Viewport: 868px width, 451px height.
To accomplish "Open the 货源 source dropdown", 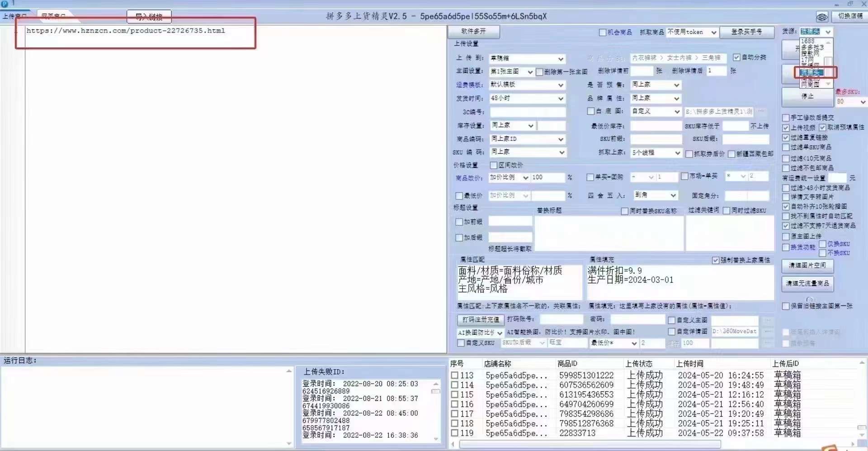I will pos(816,32).
